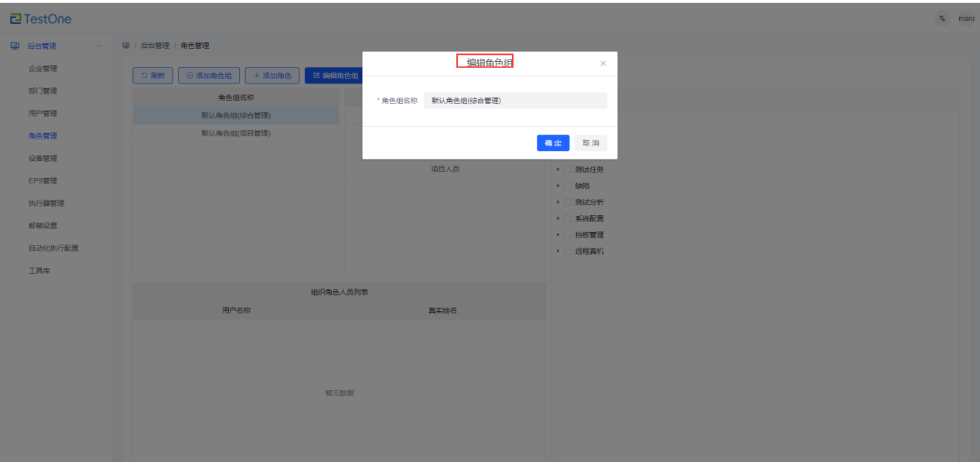Click the TestOne logo
This screenshot has height=462, width=980.
tap(40, 19)
